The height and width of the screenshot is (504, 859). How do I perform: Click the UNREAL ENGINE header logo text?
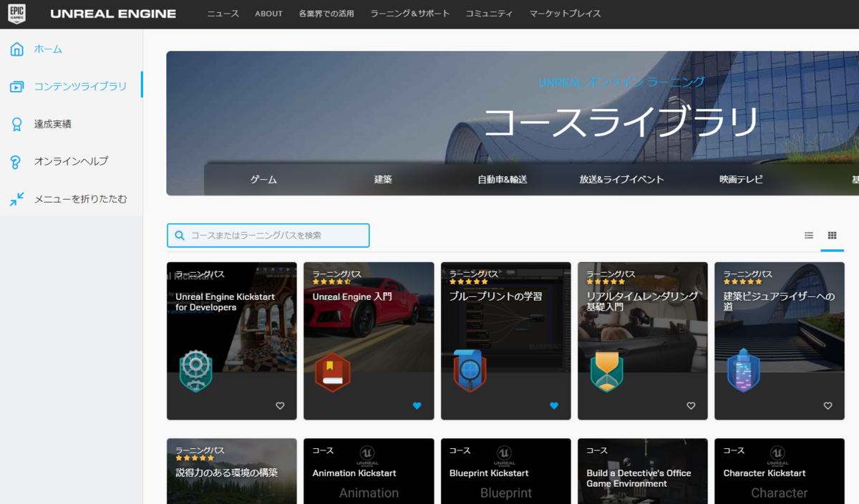(113, 14)
